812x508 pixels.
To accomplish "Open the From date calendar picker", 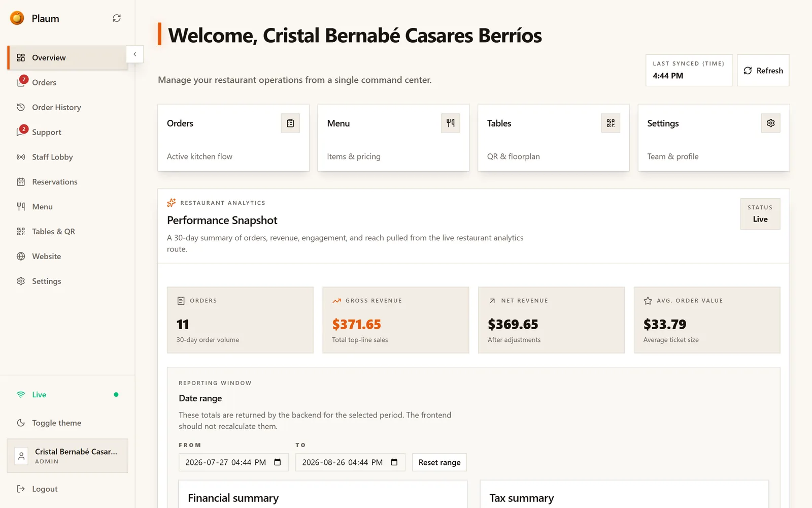I will [278, 462].
